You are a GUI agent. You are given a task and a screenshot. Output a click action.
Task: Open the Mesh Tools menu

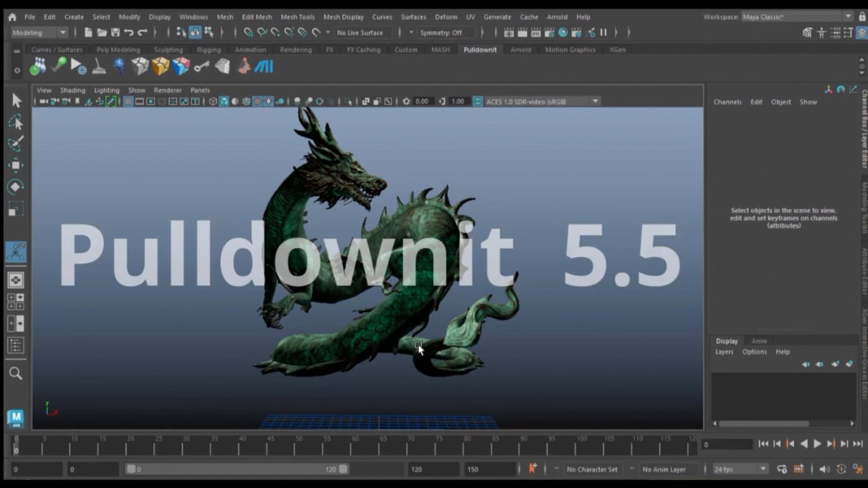297,17
